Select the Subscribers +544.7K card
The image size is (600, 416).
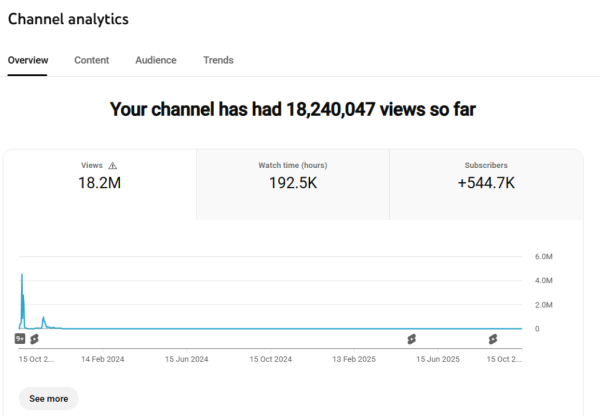[x=486, y=184]
